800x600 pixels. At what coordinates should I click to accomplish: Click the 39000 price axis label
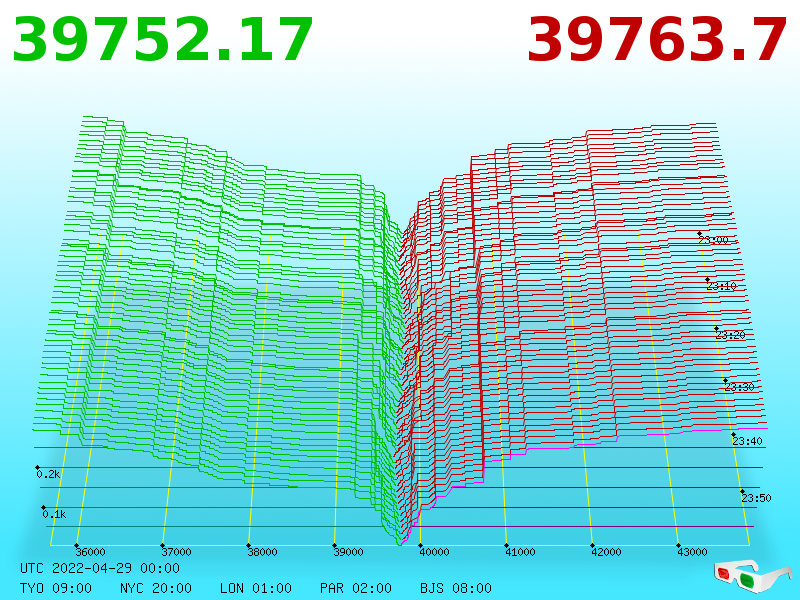point(348,552)
